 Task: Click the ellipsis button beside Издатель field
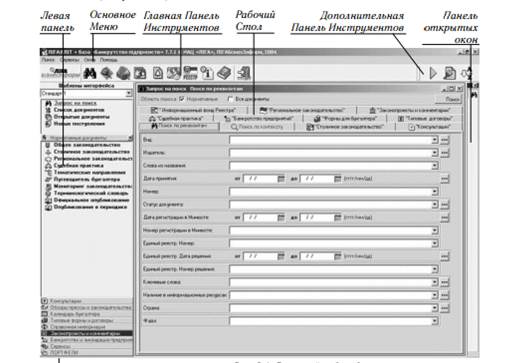(x=444, y=153)
